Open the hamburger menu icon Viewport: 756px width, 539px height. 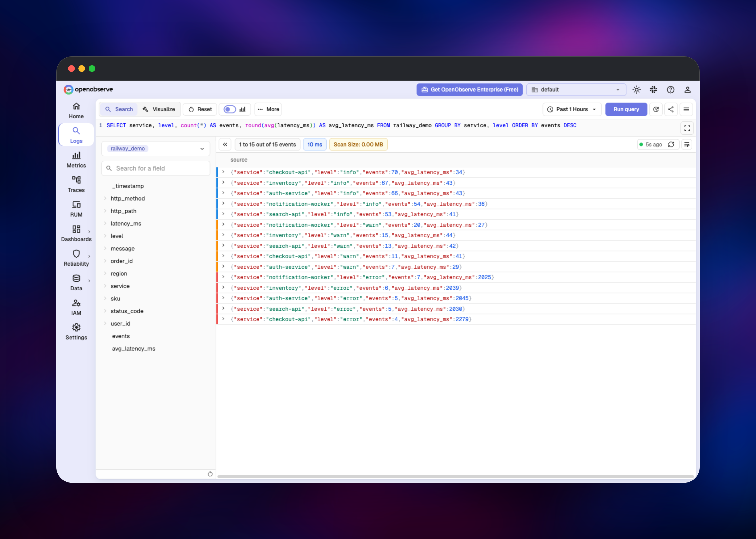point(686,109)
